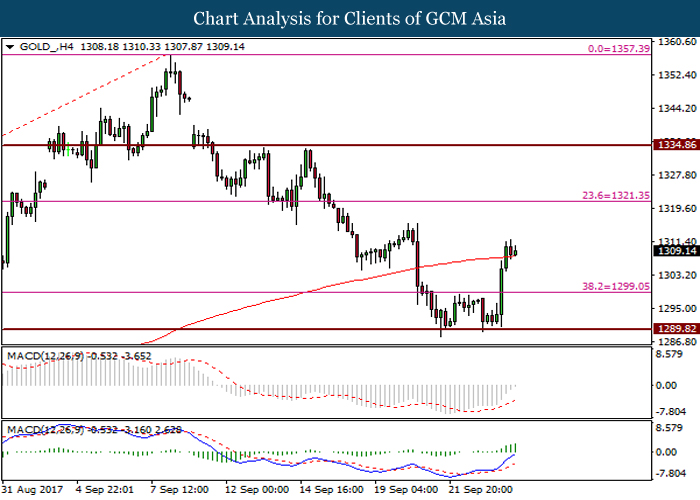This screenshot has width=700, height=500.
Task: Select the Fibonacci 23.6=1321.35 level label
Action: tap(616, 195)
